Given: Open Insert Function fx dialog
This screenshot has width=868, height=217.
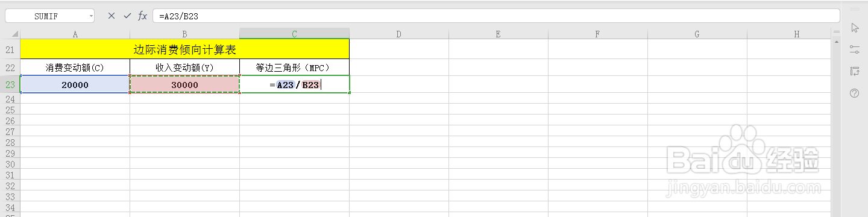Looking at the screenshot, I should [143, 16].
